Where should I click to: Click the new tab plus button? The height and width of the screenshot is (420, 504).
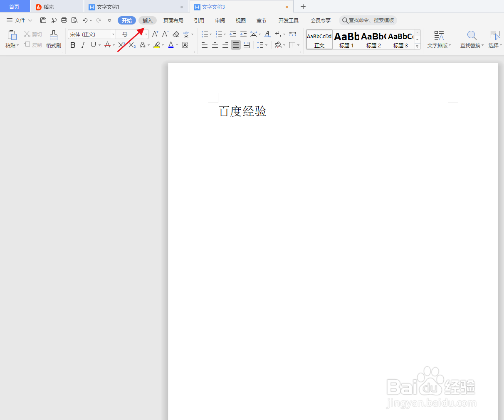coord(303,7)
